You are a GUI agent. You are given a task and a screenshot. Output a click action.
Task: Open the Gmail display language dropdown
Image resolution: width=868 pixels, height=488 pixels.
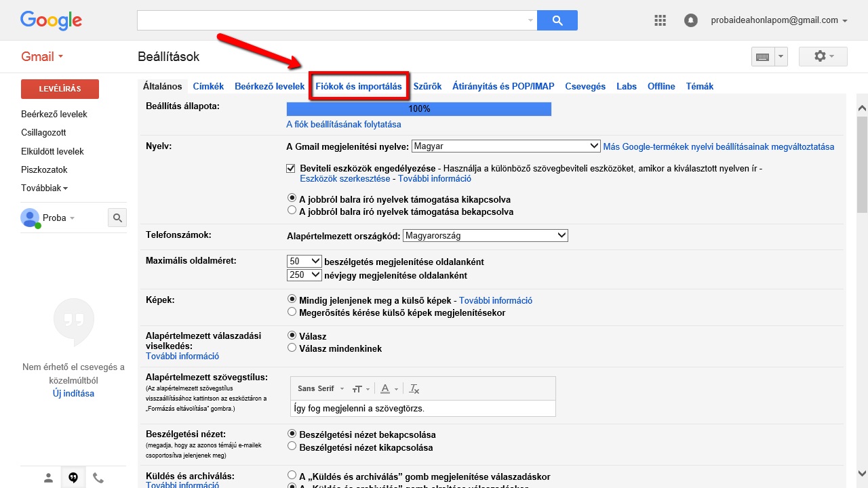(506, 146)
